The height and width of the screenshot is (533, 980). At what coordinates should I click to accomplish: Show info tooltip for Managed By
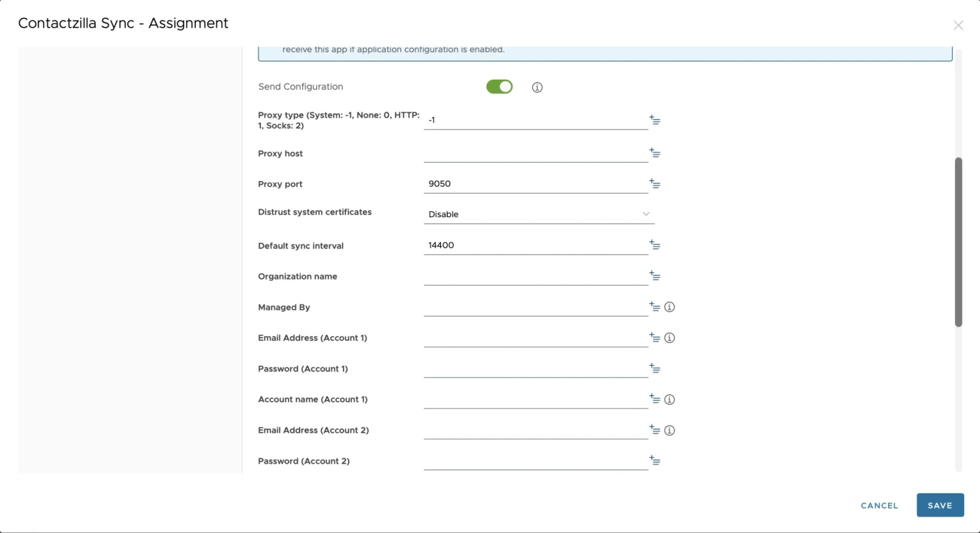pyautogui.click(x=669, y=307)
